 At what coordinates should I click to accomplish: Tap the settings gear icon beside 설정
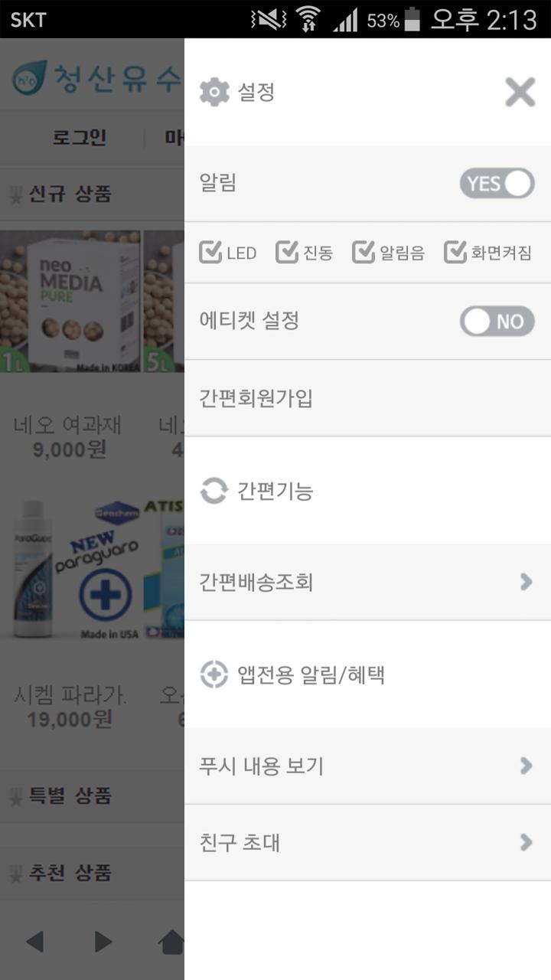214,93
